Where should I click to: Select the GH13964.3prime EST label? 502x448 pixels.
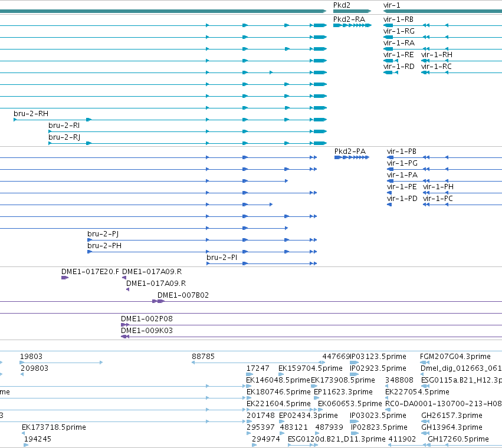(x=452, y=428)
